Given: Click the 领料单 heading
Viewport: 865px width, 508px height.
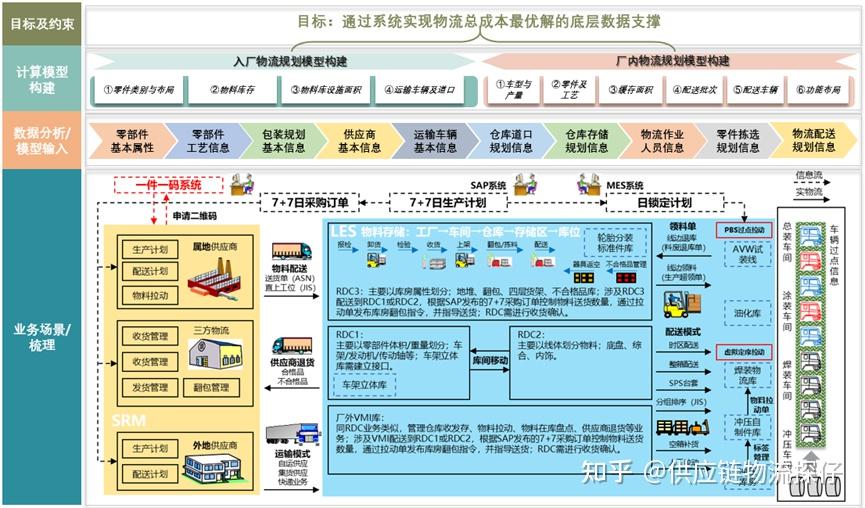Looking at the screenshot, I should pos(682,226).
